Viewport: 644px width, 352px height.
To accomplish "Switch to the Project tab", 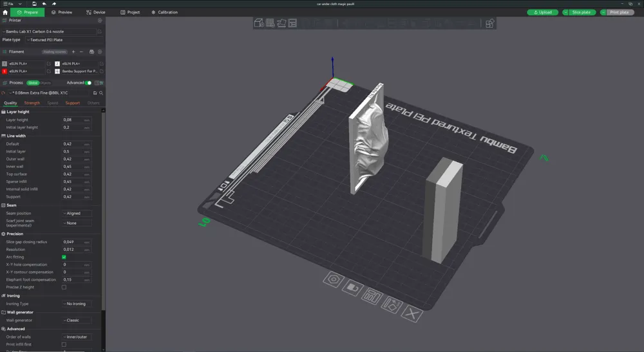I will (130, 12).
